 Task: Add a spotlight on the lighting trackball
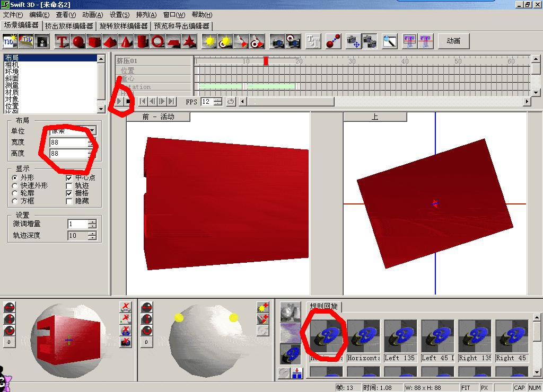coord(263,319)
